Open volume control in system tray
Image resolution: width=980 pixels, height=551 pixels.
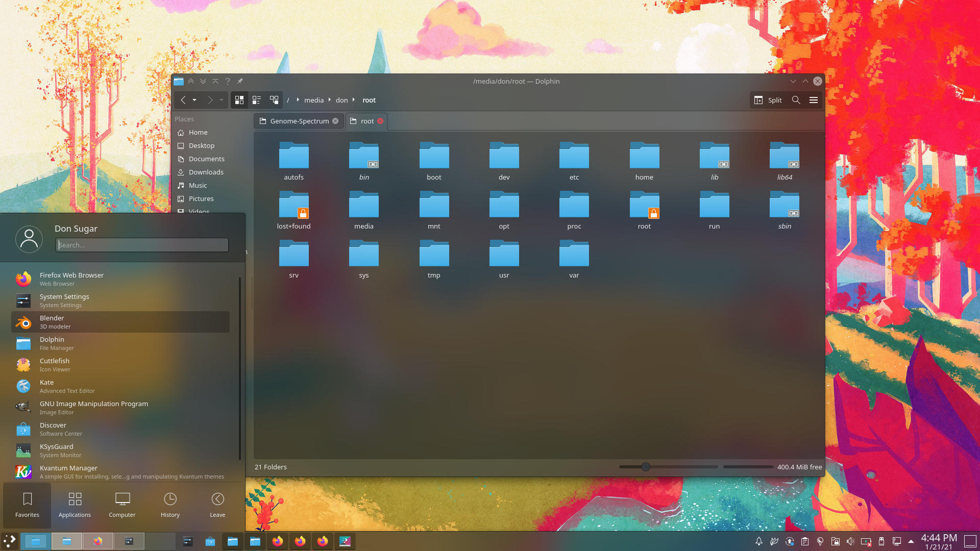[x=850, y=541]
